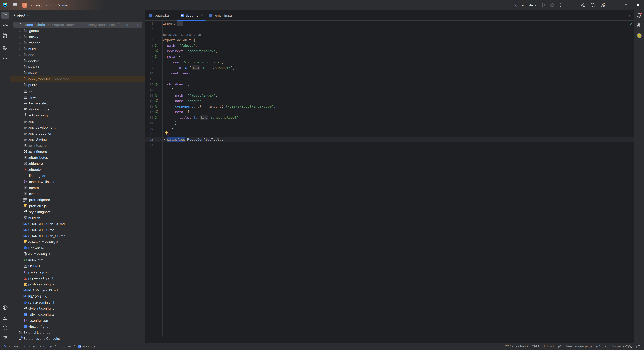Image resolution: width=644 pixels, height=350 pixels.
Task: Click the intention lightbulb on line 21
Action: coord(167,133)
